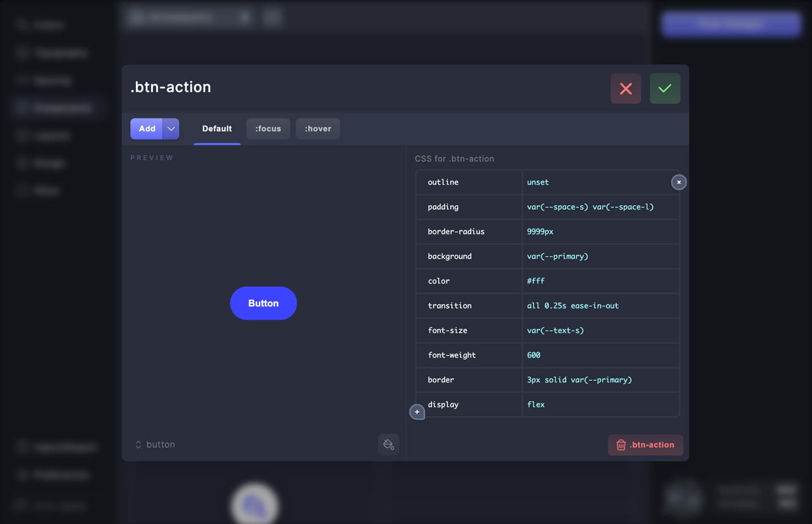The height and width of the screenshot is (524, 812).
Task: Edit the outline value unset
Action: 595,182
